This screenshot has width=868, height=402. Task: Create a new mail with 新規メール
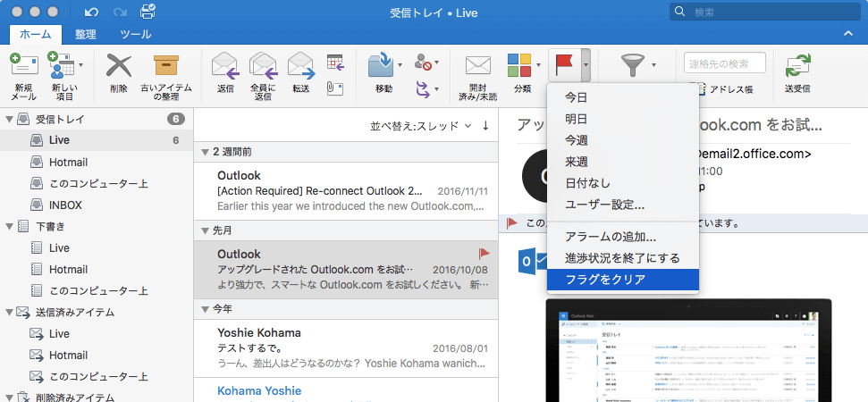(24, 76)
